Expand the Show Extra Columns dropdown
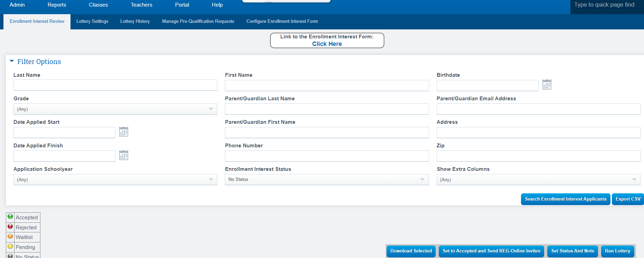 (538, 179)
